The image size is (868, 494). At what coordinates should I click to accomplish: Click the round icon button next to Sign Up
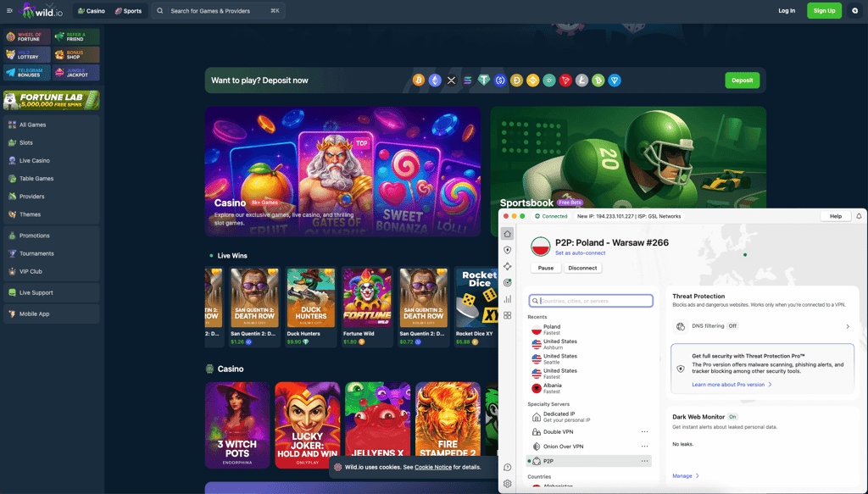[x=854, y=10]
